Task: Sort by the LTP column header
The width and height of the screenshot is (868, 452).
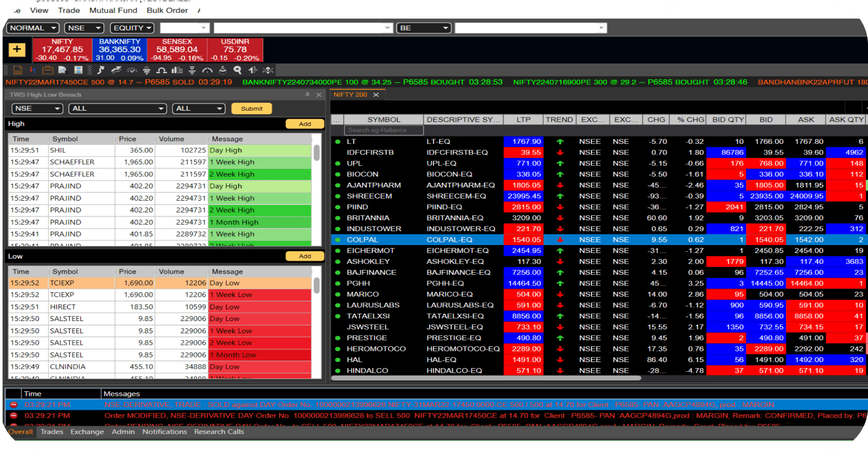Action: tap(523, 119)
